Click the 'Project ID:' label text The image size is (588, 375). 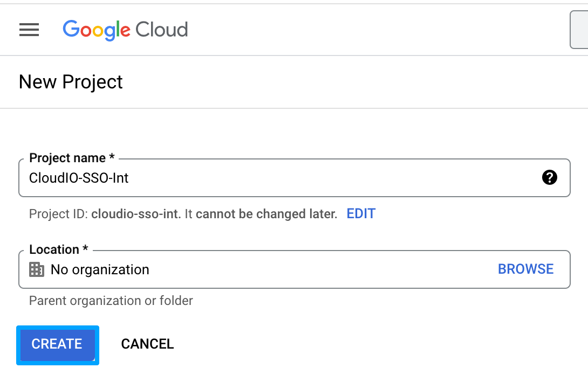tap(58, 214)
